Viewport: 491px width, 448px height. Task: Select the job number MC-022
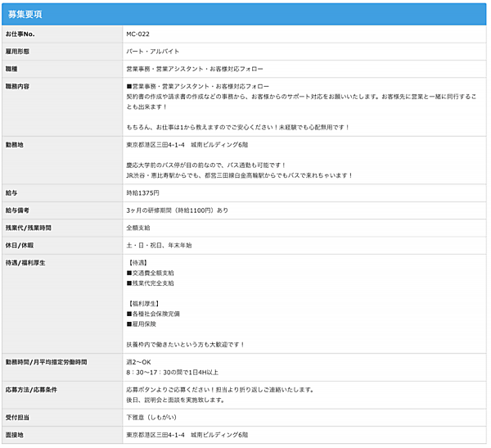point(137,34)
